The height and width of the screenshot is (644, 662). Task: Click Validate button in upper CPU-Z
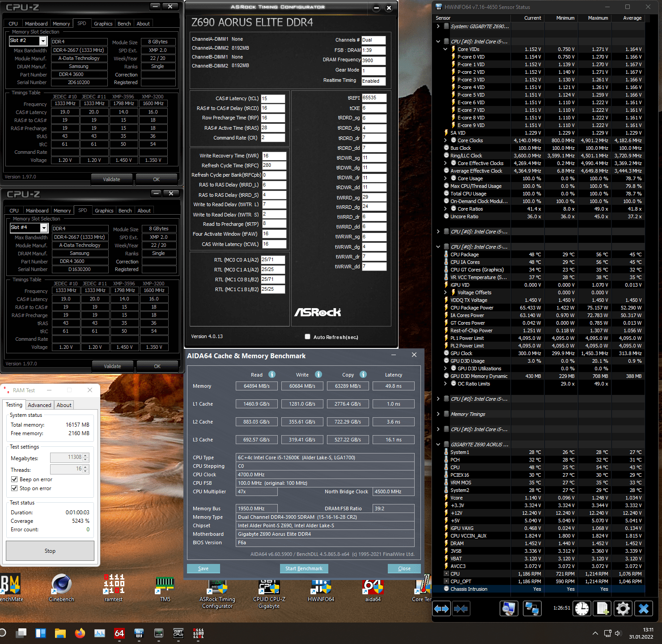(112, 179)
